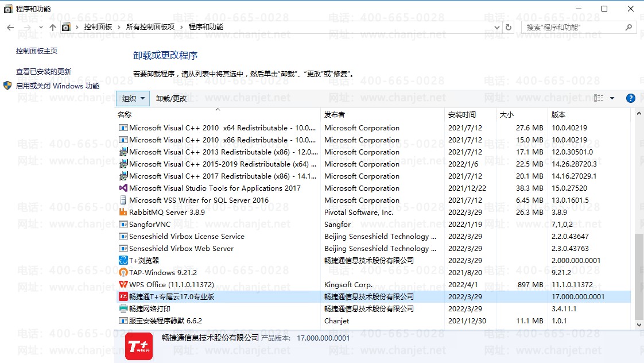Open the 组织 dropdown menu
The height and width of the screenshot is (363, 644).
click(x=133, y=99)
